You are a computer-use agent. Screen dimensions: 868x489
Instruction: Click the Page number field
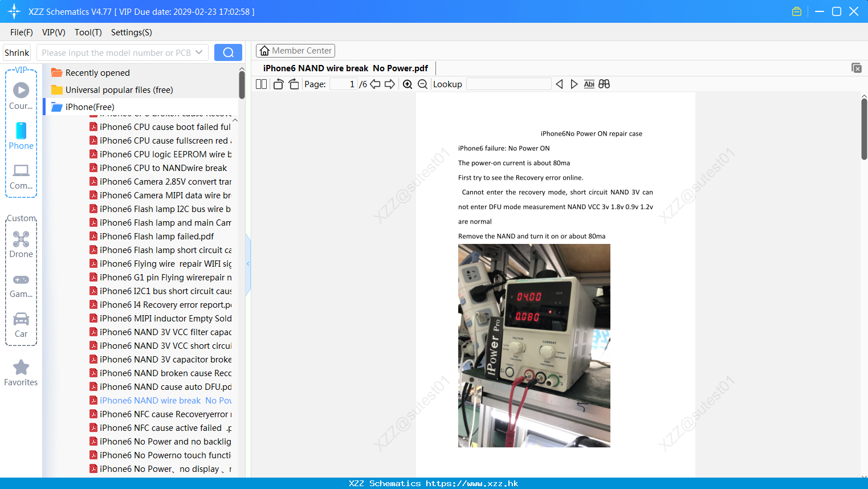pyautogui.click(x=343, y=84)
